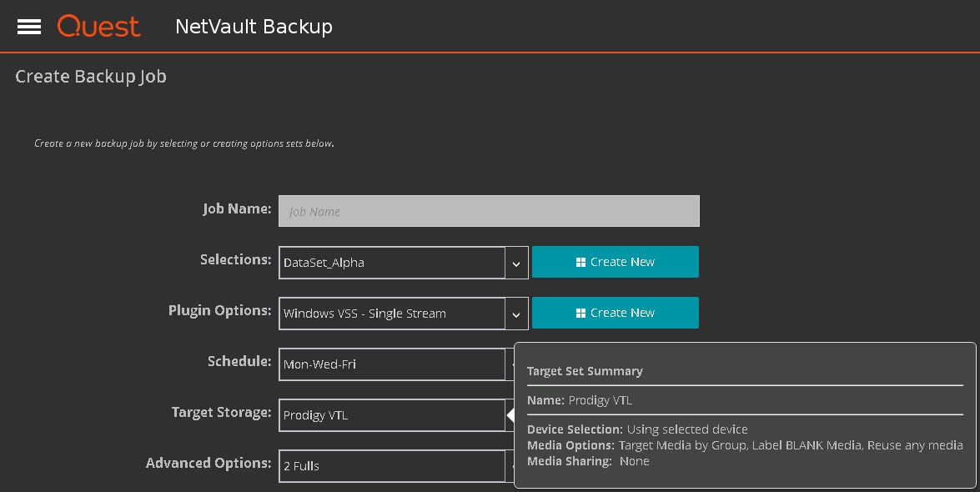Click the Plugin Options dropdown chevron arrow
The height and width of the screenshot is (492, 980).
[x=516, y=314]
